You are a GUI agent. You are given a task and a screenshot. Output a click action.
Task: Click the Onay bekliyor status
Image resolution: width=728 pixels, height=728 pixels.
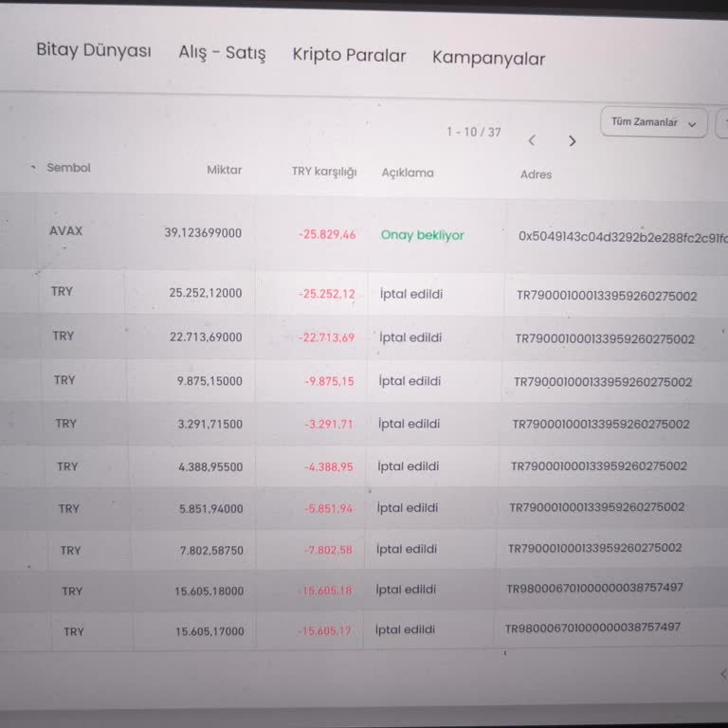pyautogui.click(x=422, y=235)
